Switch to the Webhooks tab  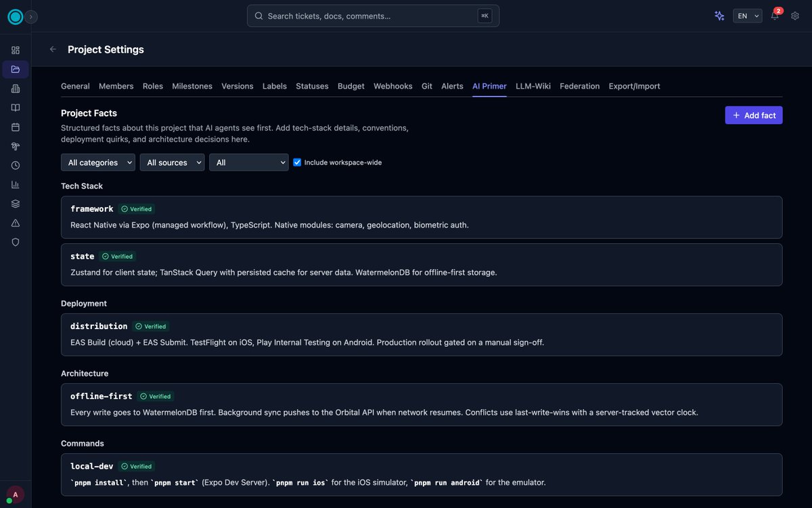coord(393,86)
